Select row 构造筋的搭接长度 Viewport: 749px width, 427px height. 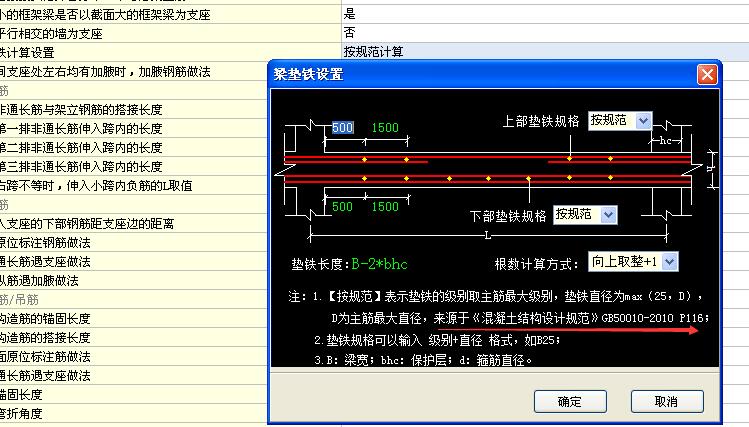click(x=133, y=338)
